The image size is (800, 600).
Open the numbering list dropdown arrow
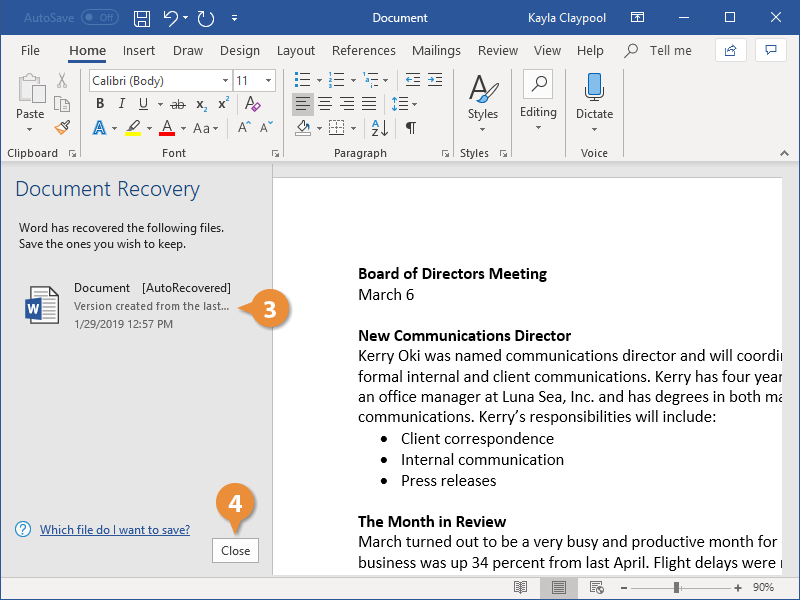click(353, 80)
